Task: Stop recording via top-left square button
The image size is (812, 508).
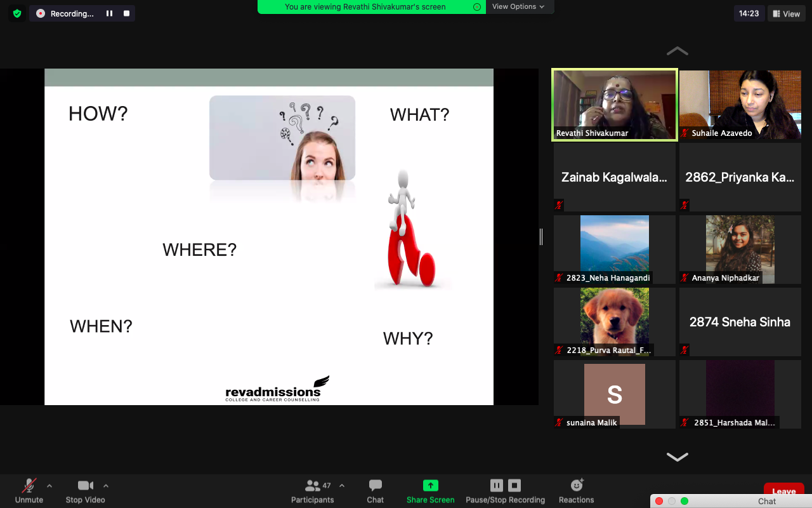Action: tap(126, 13)
